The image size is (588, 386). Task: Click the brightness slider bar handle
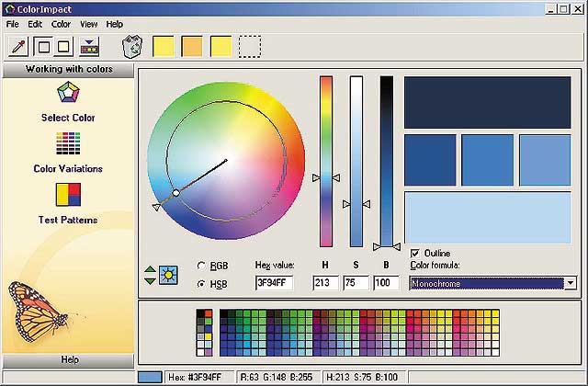(387, 247)
